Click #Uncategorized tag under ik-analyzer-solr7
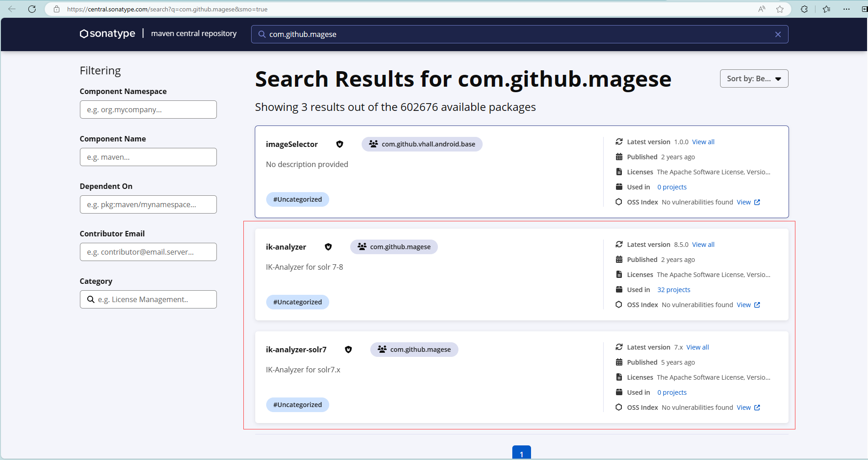 coord(297,405)
